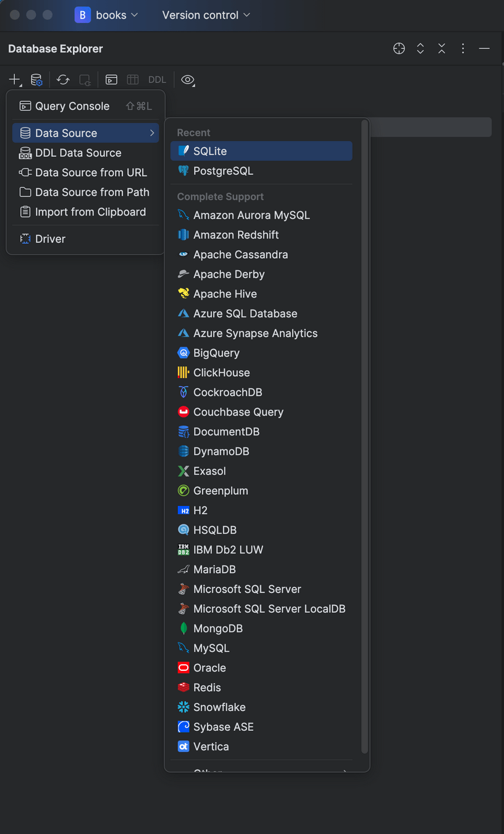The width and height of the screenshot is (504, 834).
Task: Click the H2 database icon
Action: (183, 511)
